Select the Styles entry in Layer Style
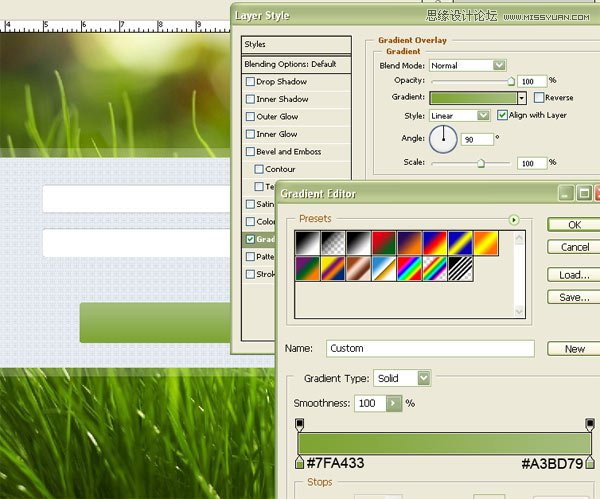This screenshot has height=499, width=600. (296, 45)
